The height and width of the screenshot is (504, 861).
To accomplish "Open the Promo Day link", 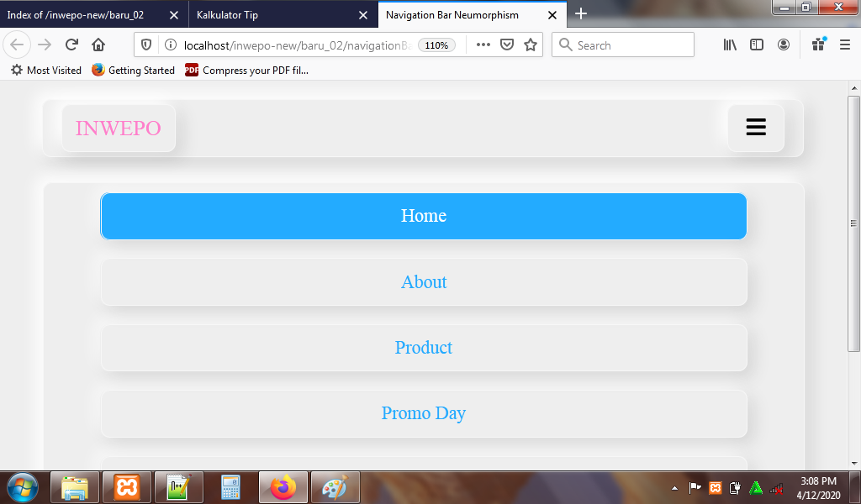I will [424, 413].
